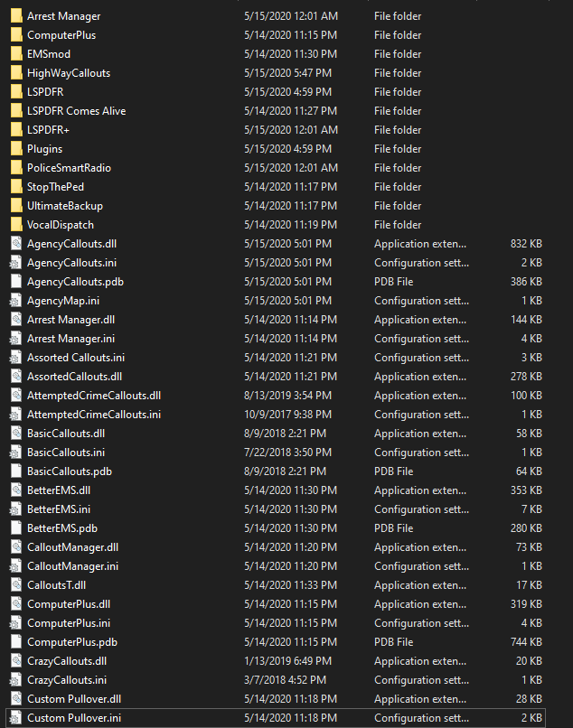Click the 353 KB size value
The image size is (573, 728).
point(526,490)
